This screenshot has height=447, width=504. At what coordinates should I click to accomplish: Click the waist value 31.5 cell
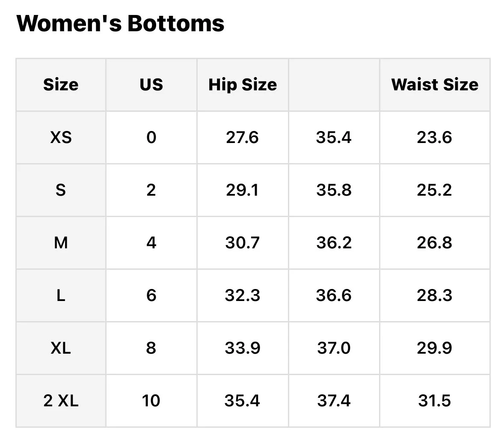pos(435,401)
